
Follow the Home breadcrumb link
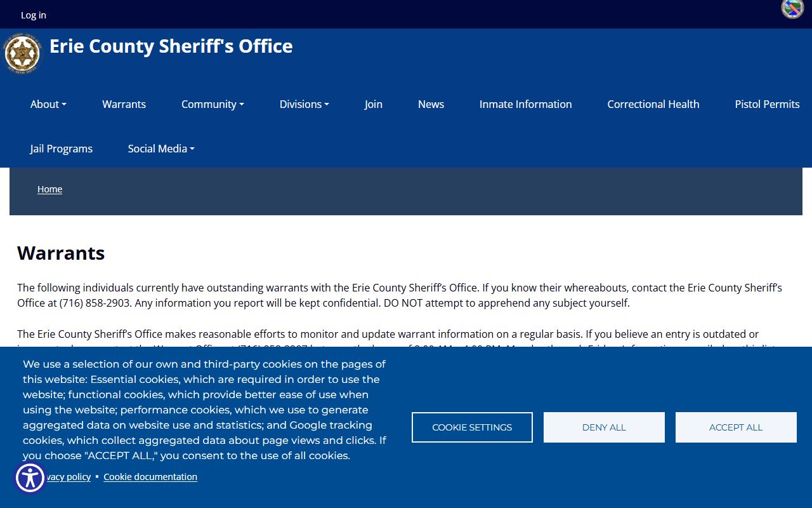pos(49,189)
